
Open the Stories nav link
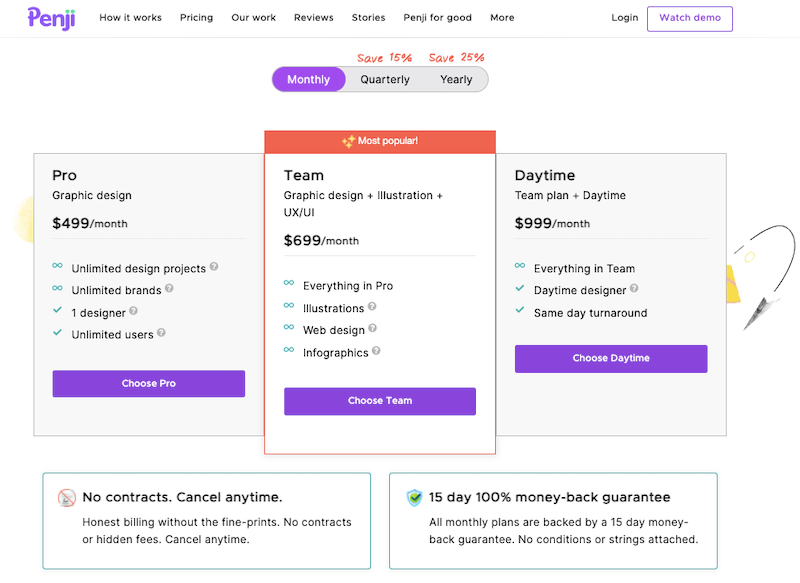(x=368, y=18)
